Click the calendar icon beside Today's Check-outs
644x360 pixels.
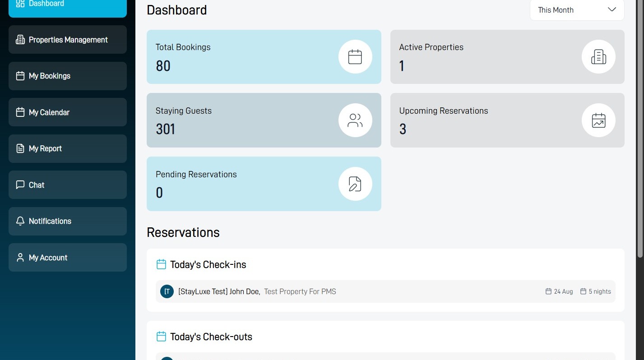click(x=161, y=337)
